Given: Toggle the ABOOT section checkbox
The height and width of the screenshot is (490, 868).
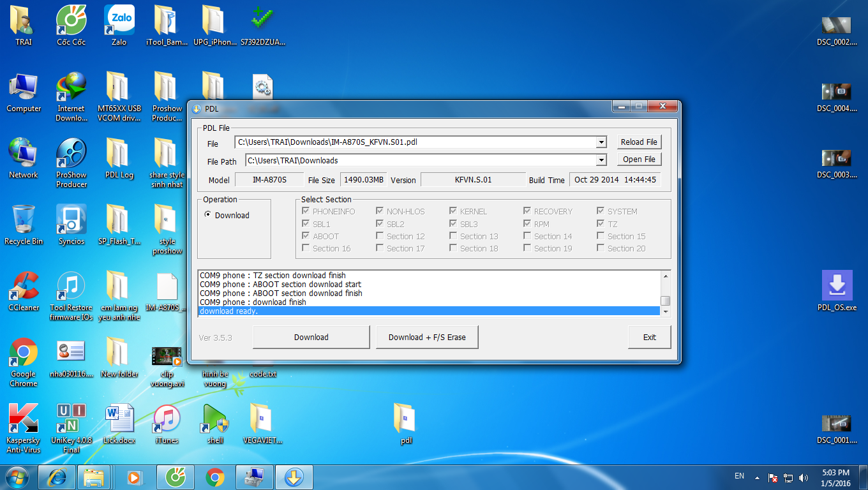Looking at the screenshot, I should click(x=307, y=236).
